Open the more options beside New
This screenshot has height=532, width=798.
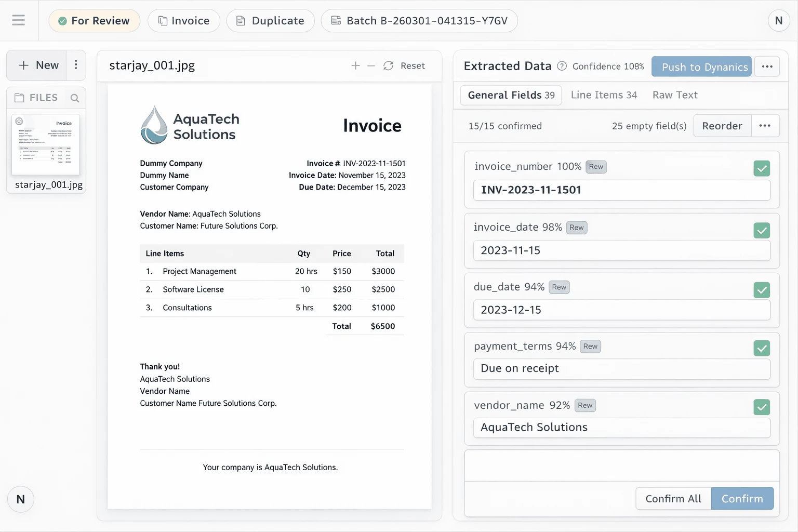[76, 65]
